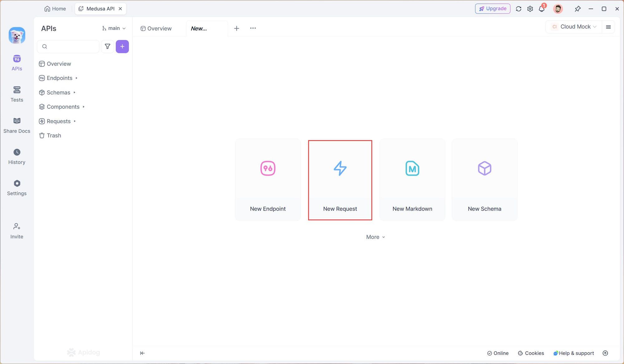
Task: Click the Invite button
Action: point(17,230)
